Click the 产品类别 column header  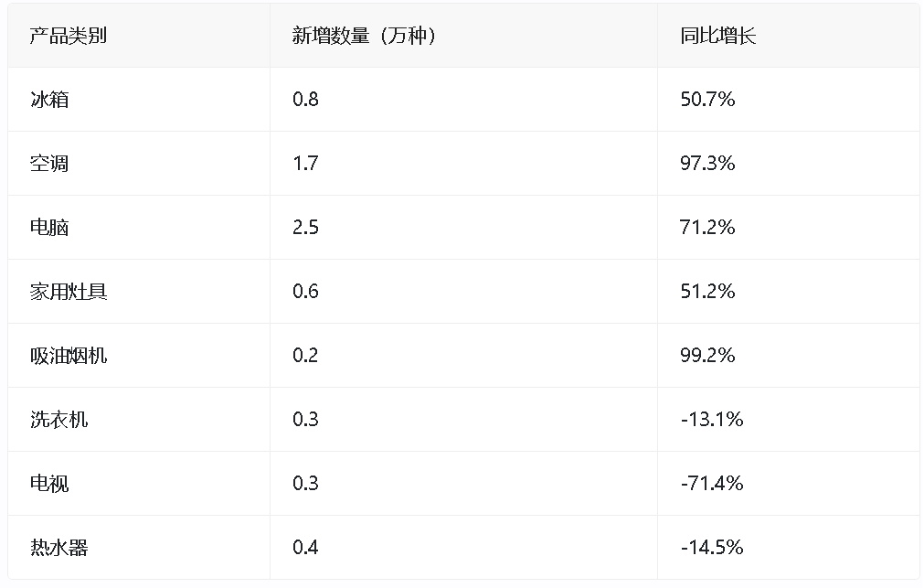69,36
